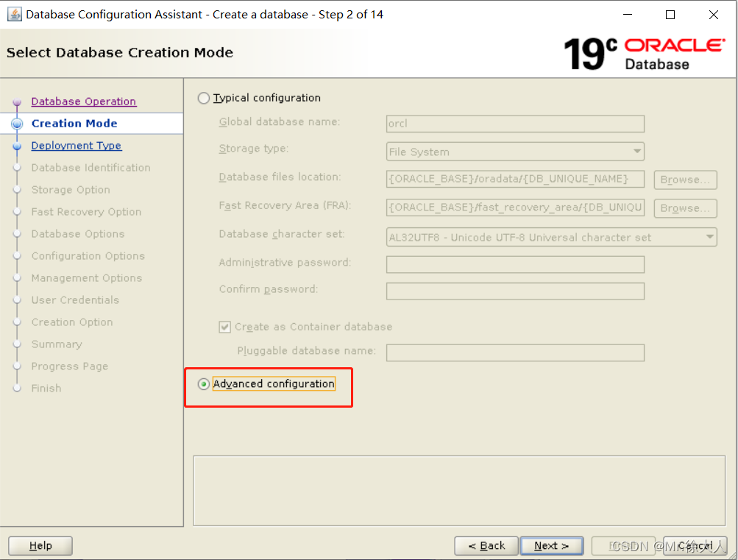
Task: Click the Finish step in sidebar
Action: (46, 389)
